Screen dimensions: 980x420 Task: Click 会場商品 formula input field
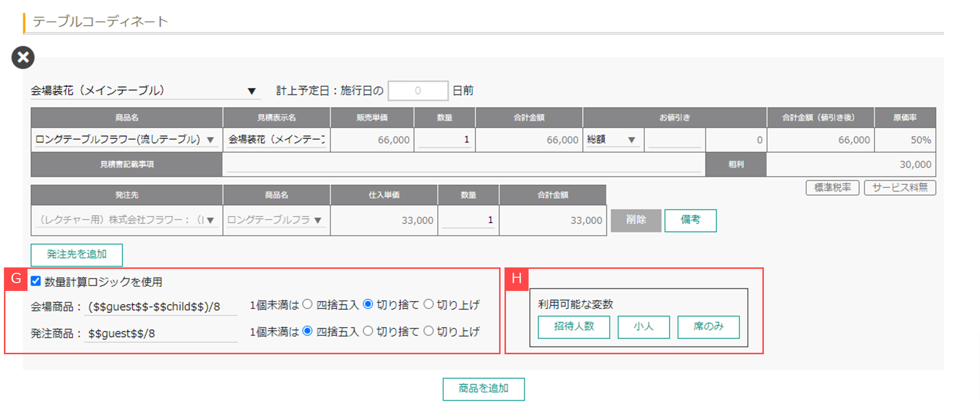[161, 307]
